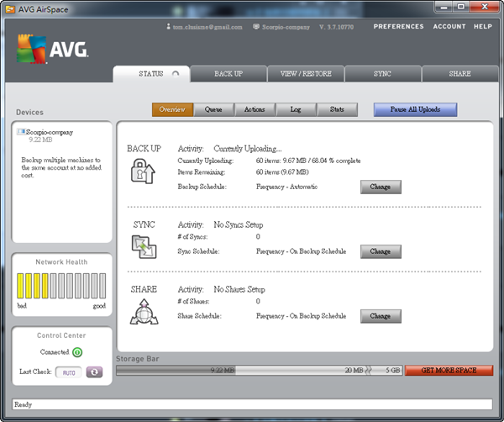
Task: Click the purple refresh button in Control Center
Action: coord(94,372)
